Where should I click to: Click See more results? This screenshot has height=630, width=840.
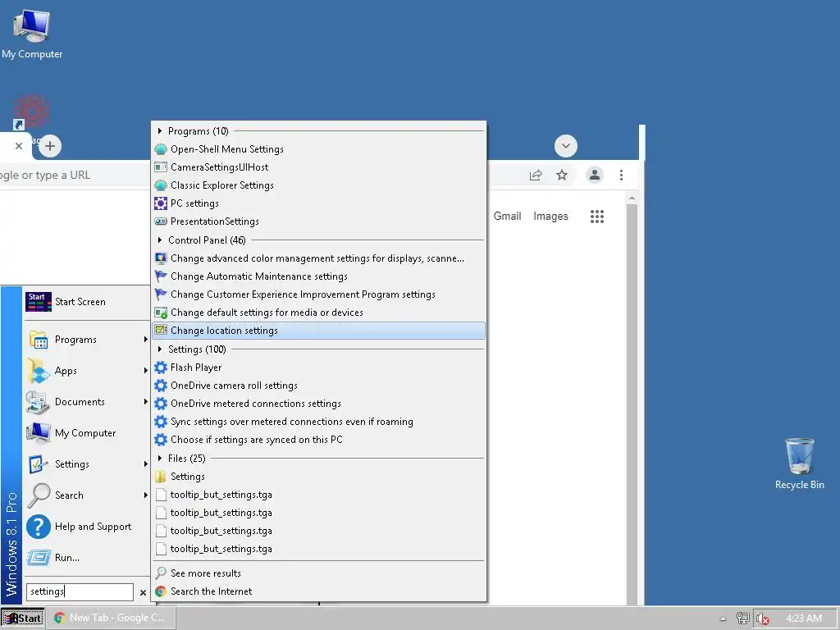(x=319, y=573)
